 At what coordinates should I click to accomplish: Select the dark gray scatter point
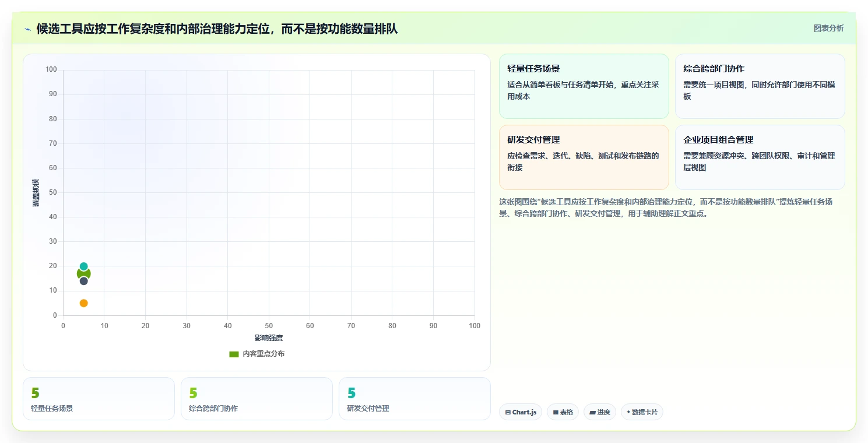tap(83, 281)
